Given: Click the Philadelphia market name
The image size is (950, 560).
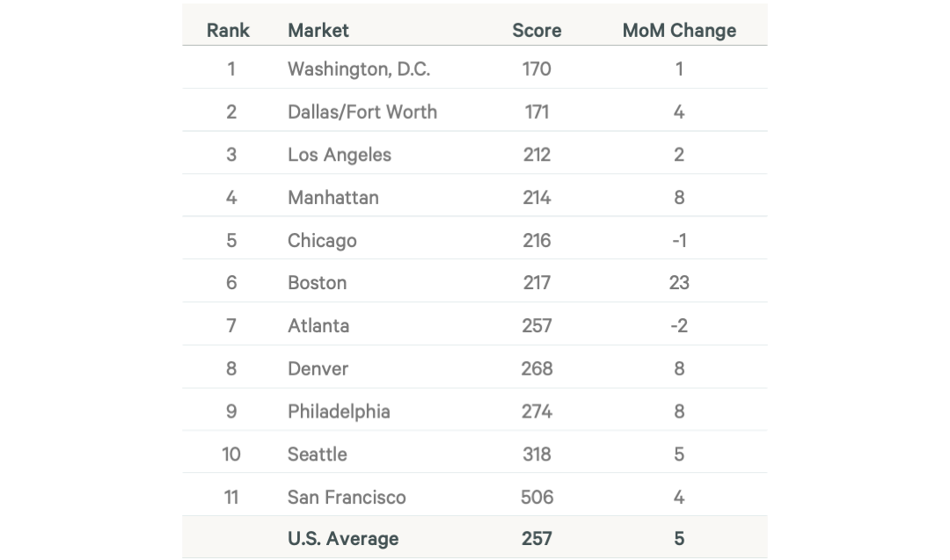Looking at the screenshot, I should point(339,411).
